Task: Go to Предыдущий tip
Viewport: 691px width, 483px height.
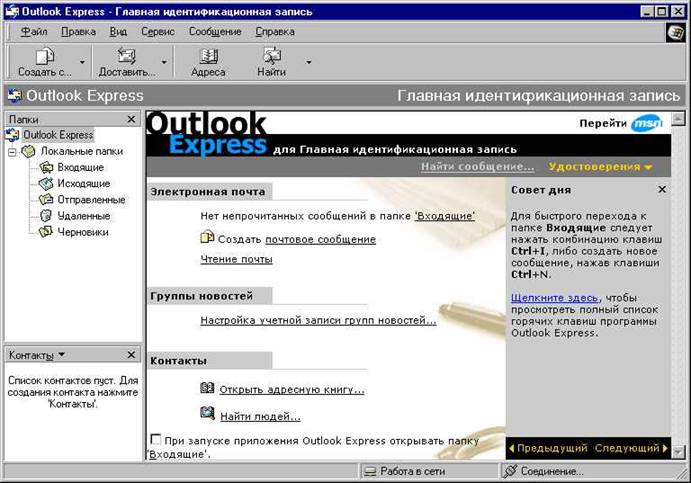Action: tap(548, 448)
